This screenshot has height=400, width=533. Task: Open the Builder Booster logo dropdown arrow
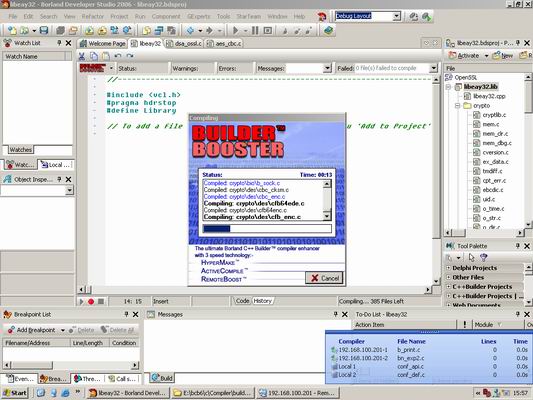tap(111, 68)
